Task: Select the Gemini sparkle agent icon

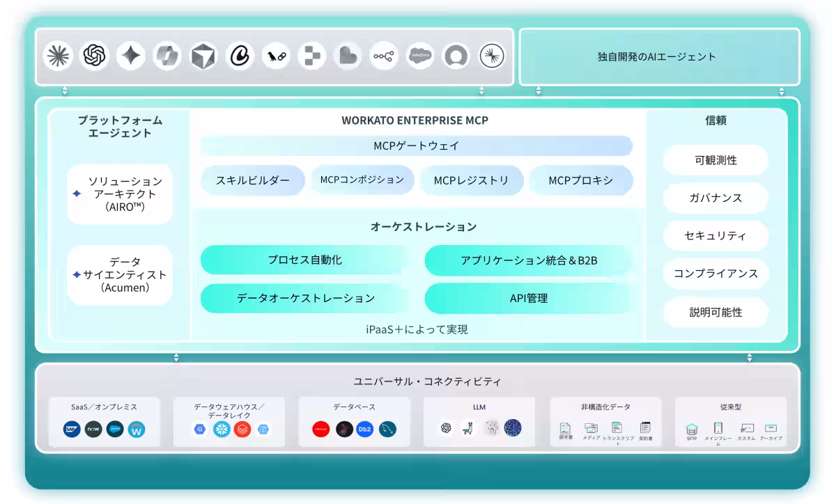Action: (x=131, y=56)
